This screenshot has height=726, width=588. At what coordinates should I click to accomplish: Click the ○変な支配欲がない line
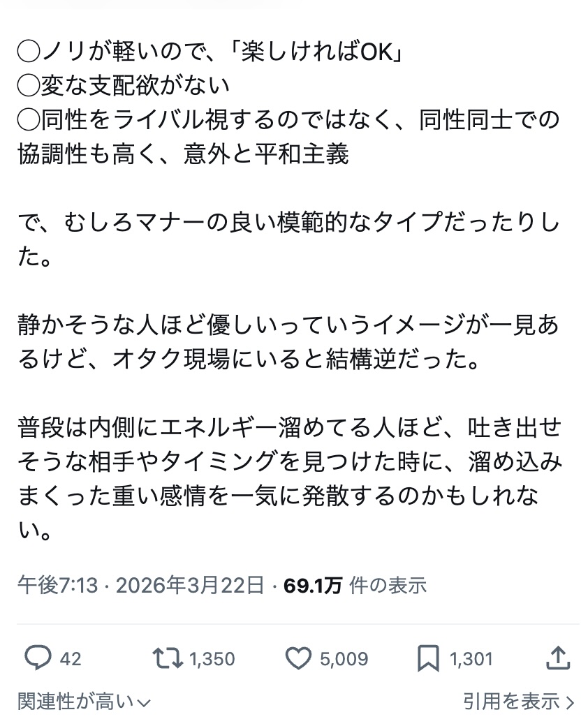coord(124,87)
